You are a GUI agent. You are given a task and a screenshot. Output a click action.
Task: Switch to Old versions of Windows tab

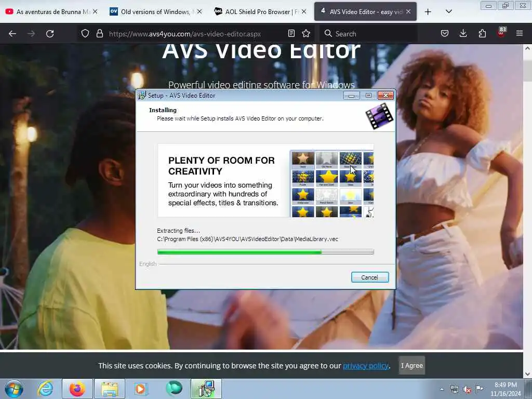click(155, 12)
